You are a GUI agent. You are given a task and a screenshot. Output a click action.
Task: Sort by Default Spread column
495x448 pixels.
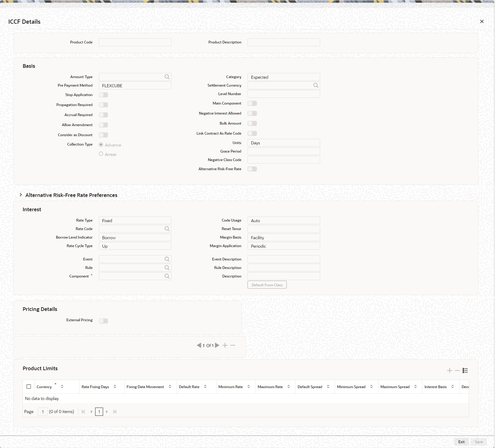(x=328, y=387)
